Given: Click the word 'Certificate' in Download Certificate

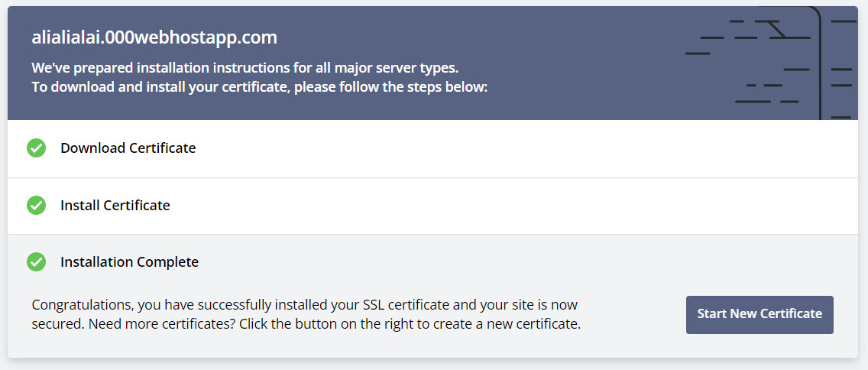Looking at the screenshot, I should click(x=162, y=148).
